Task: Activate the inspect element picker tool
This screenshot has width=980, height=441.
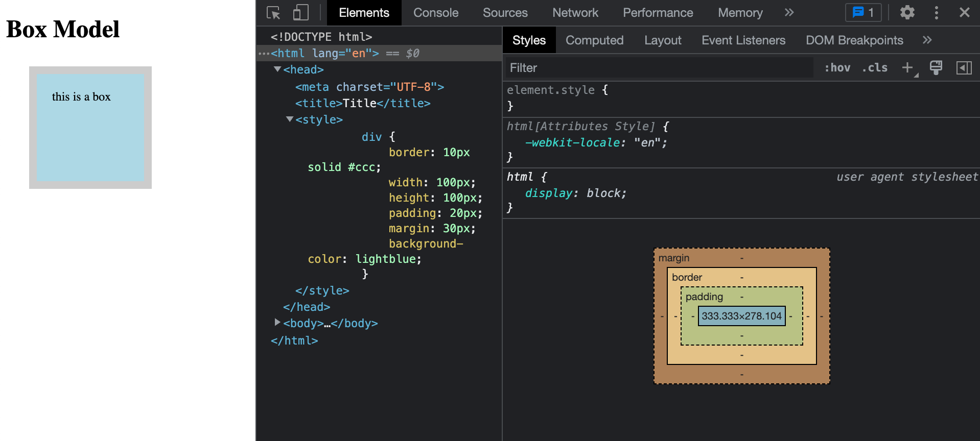Action: coord(273,13)
